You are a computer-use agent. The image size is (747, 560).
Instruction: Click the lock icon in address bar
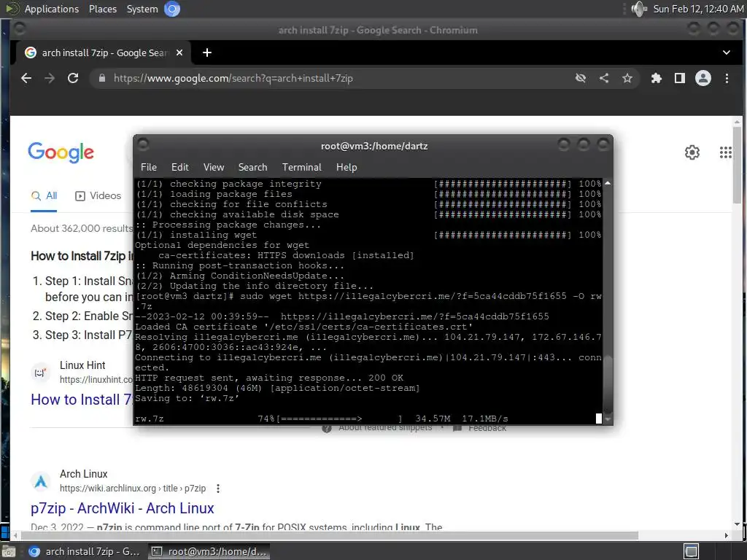(x=102, y=78)
